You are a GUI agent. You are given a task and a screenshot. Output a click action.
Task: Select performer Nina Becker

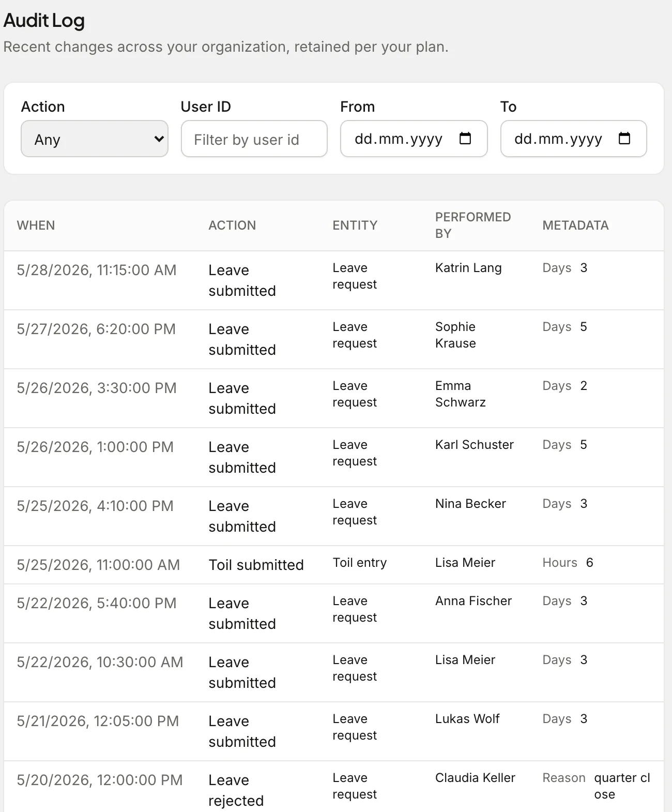470,504
